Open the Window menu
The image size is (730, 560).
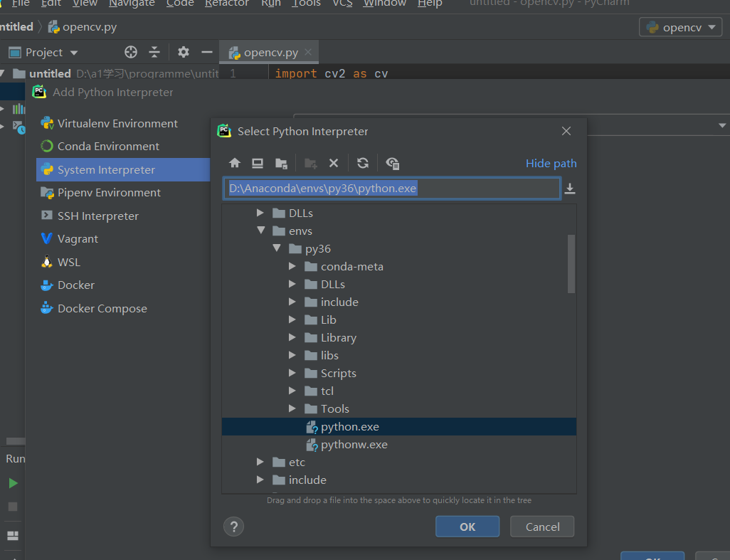click(384, 4)
